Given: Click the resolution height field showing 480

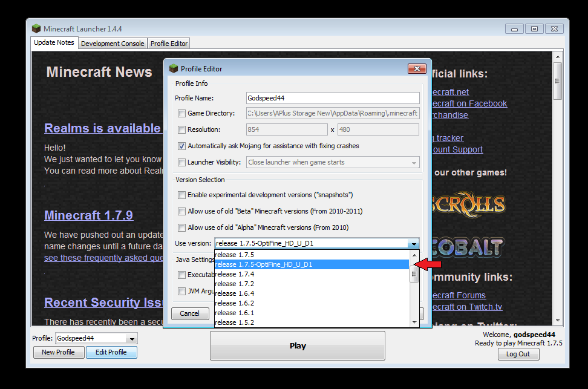Looking at the screenshot, I should point(378,130).
